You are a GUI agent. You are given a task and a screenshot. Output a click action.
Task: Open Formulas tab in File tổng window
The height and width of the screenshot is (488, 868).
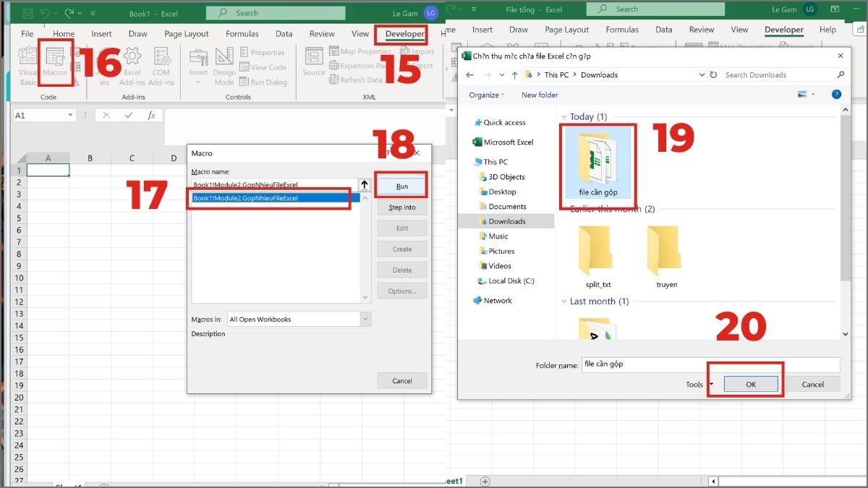click(x=622, y=30)
